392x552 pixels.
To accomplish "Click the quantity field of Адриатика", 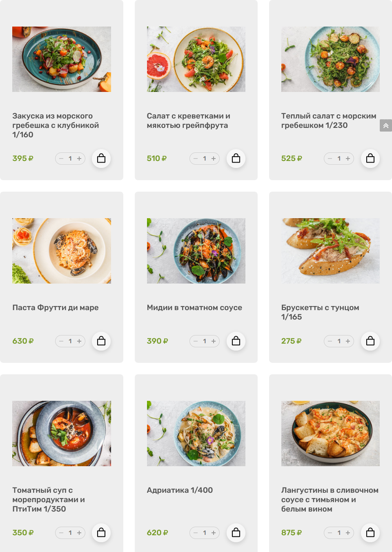I will pyautogui.click(x=205, y=533).
